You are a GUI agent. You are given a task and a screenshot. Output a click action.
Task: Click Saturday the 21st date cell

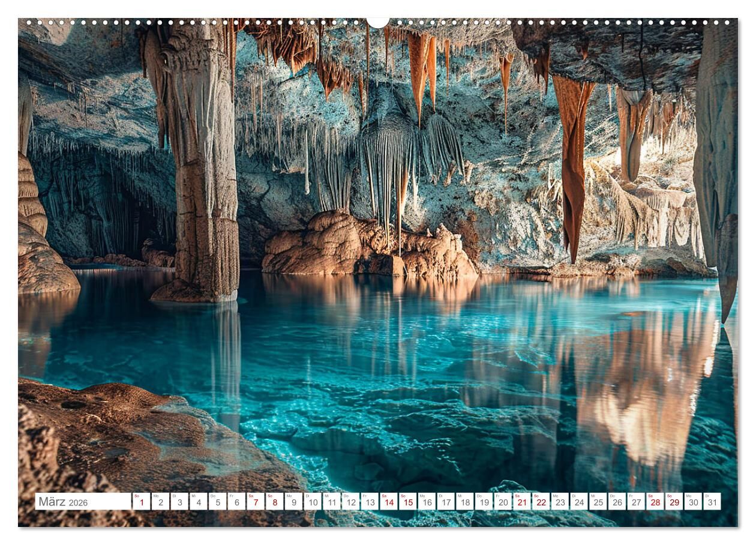pyautogui.click(x=521, y=502)
